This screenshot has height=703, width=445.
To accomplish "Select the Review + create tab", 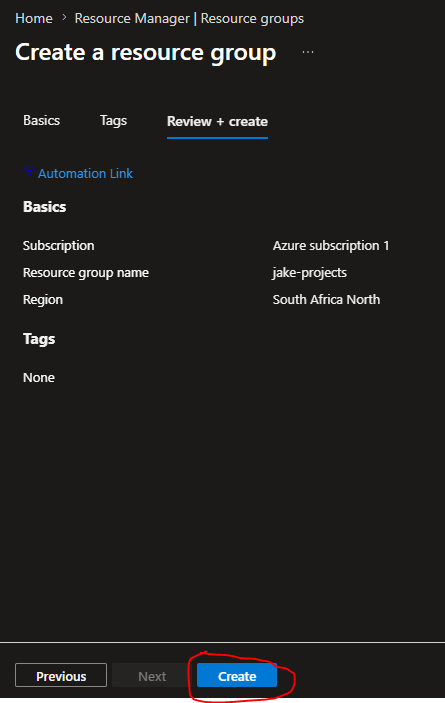I will coord(217,122).
